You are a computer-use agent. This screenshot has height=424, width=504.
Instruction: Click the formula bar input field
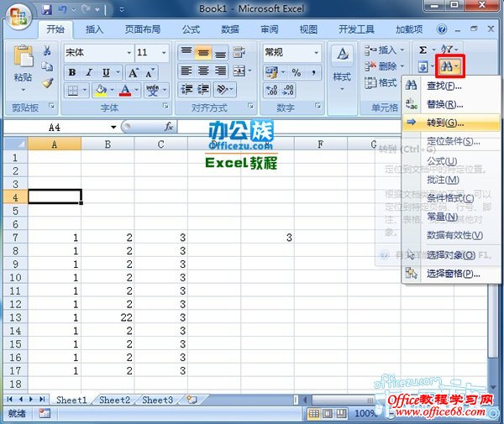point(289,128)
